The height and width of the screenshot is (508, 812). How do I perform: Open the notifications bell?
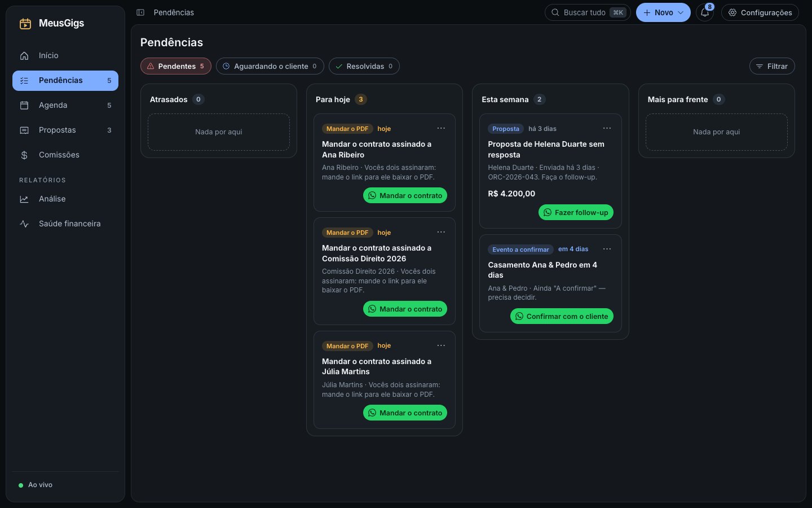[705, 12]
